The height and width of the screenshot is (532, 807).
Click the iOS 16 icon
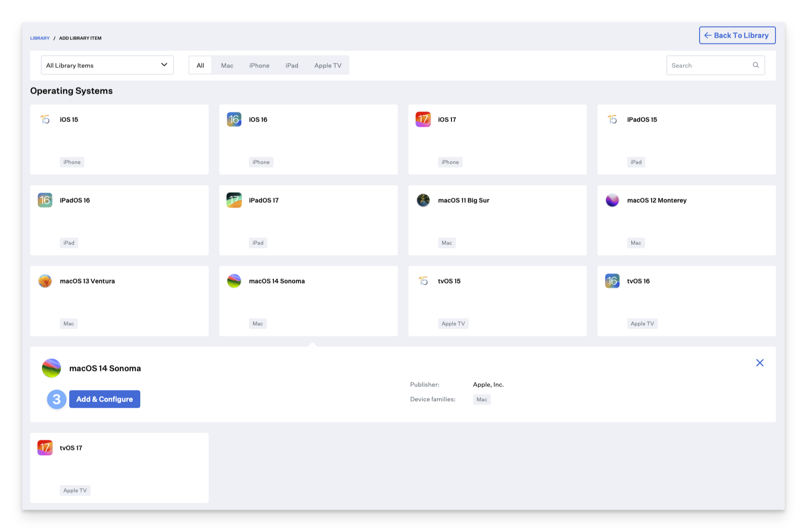point(234,119)
